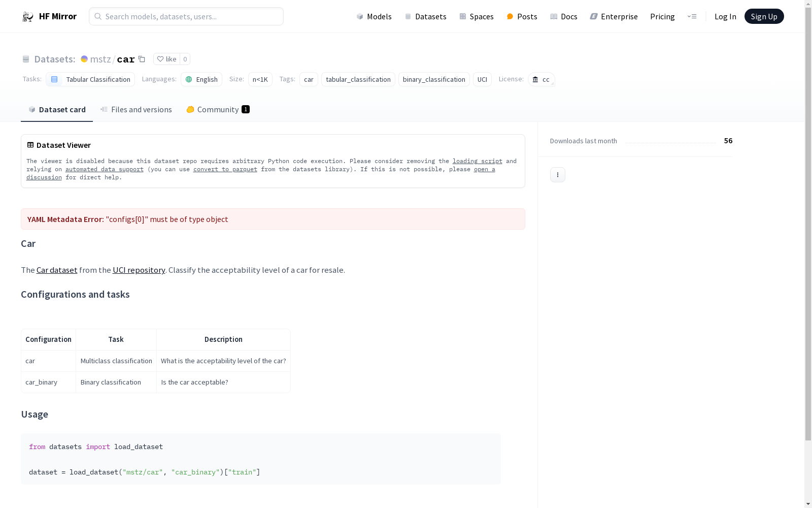The height and width of the screenshot is (508, 812).
Task: Click the Dataset Viewer heading
Action: click(63, 145)
